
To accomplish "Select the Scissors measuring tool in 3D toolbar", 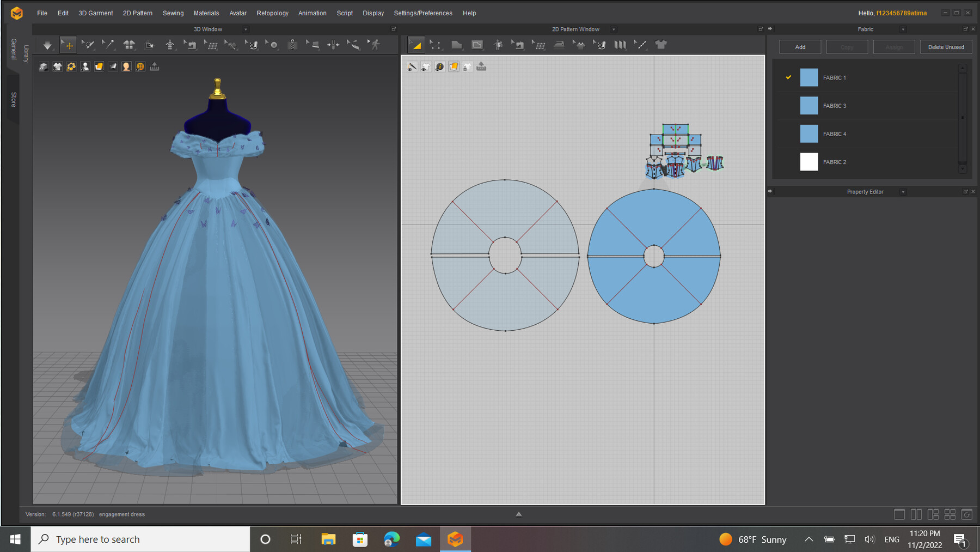I will [353, 45].
